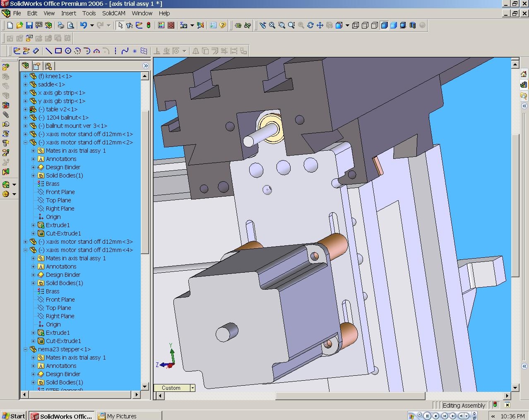Screen dimensions: 529x420
Task: Pause playback in the media player toolbar
Action: click(427, 416)
